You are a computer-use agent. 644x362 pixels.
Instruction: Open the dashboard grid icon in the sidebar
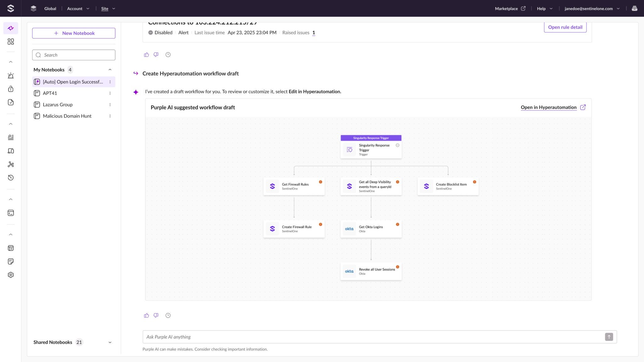[11, 41]
